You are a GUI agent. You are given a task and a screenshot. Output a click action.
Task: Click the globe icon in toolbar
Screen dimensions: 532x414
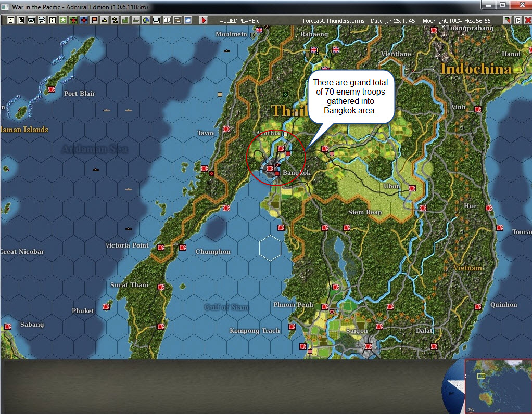tap(146, 20)
